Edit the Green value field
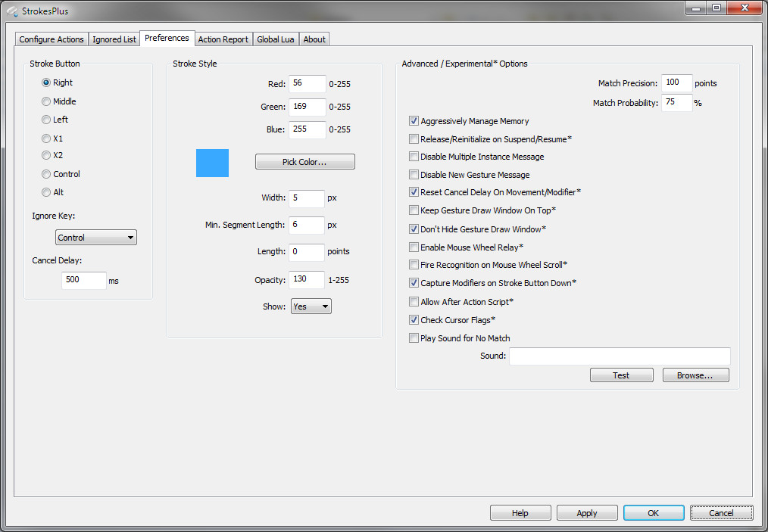This screenshot has height=532, width=768. (x=307, y=107)
